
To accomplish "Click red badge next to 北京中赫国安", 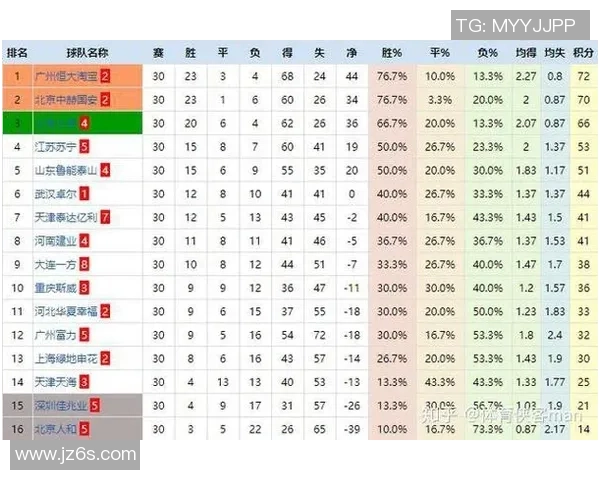I will tap(105, 100).
